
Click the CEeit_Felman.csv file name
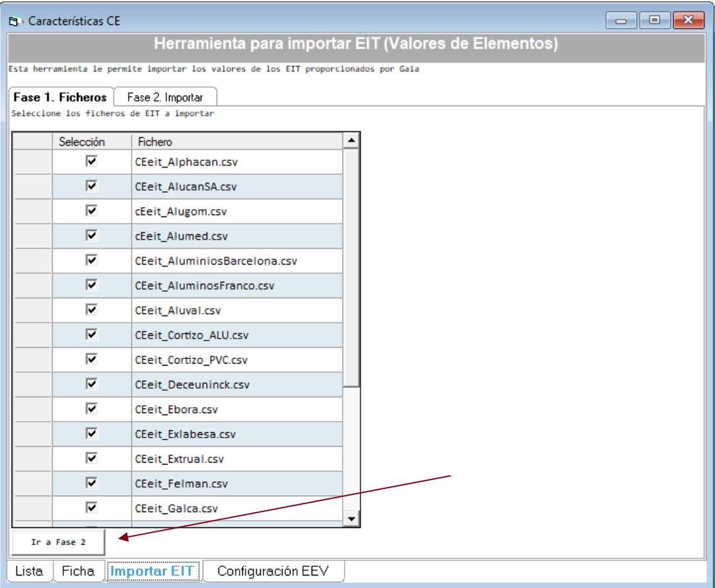tap(236, 484)
